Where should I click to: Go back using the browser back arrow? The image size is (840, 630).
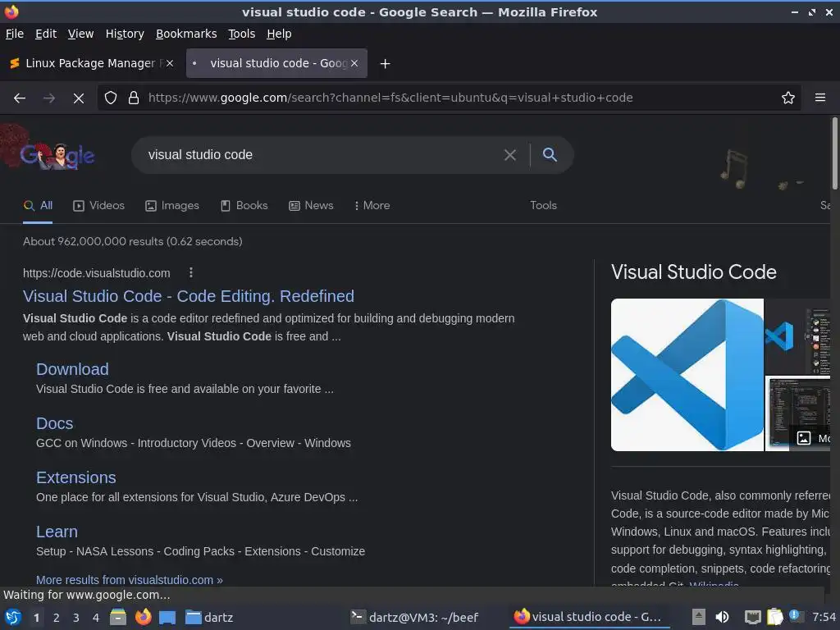pyautogui.click(x=20, y=98)
